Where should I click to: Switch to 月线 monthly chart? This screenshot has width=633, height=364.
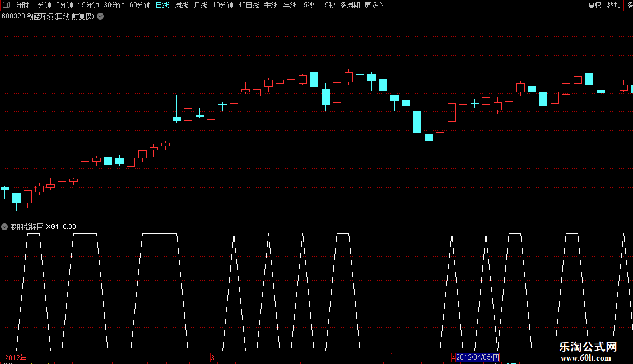click(x=200, y=5)
